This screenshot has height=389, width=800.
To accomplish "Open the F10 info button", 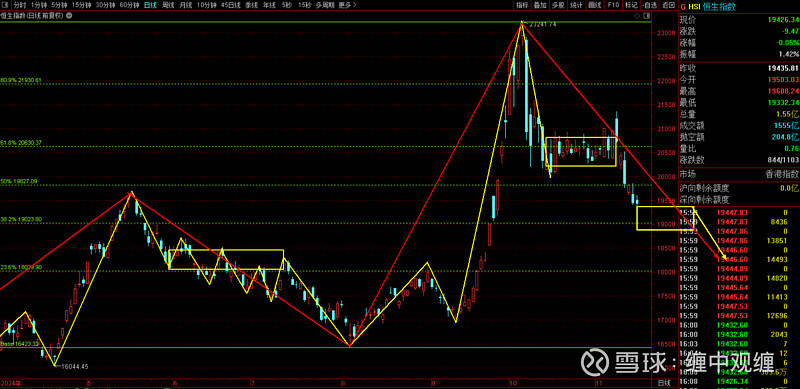I will point(613,5).
